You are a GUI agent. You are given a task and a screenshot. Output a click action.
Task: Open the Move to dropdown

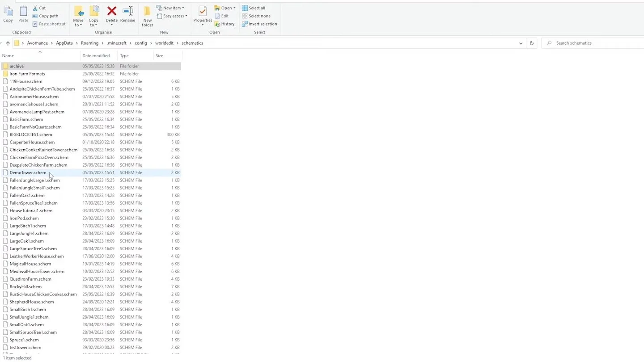coord(78,16)
